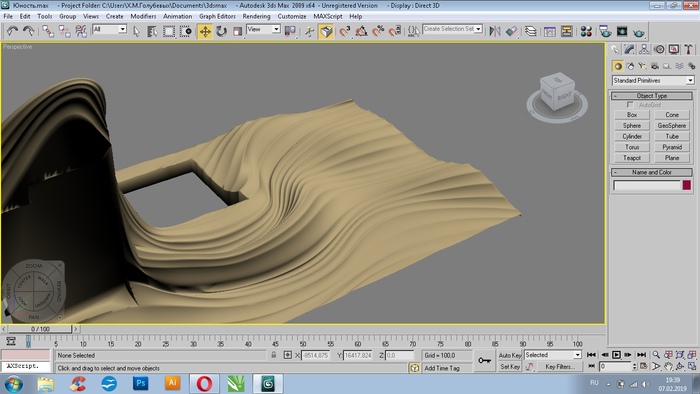
Task: Open the Modifiers menu
Action: point(143,16)
